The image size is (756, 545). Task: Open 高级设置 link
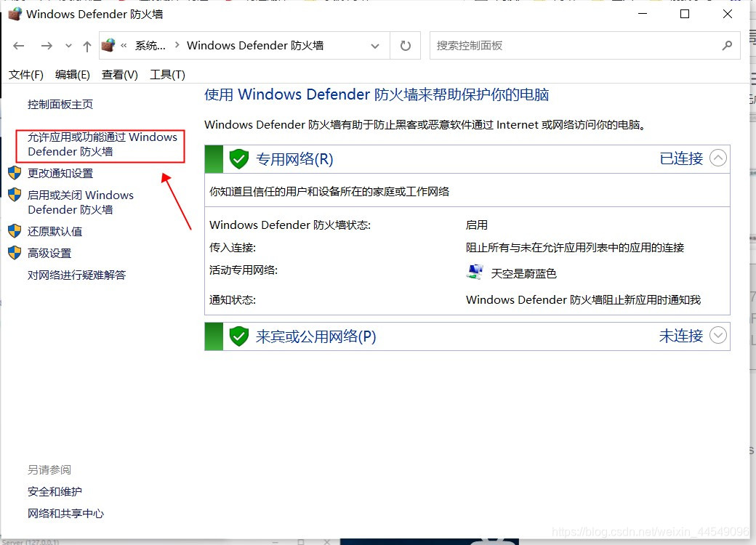[x=49, y=253]
